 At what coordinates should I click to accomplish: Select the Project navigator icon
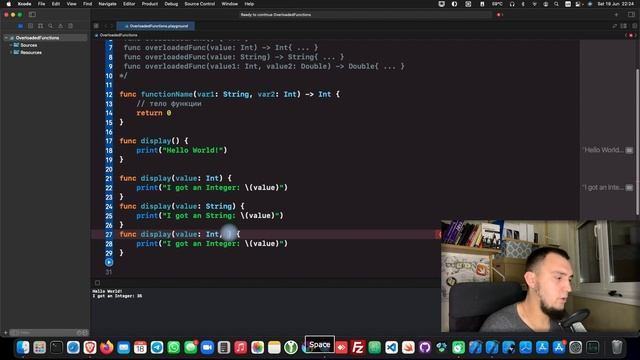pos(20,26)
